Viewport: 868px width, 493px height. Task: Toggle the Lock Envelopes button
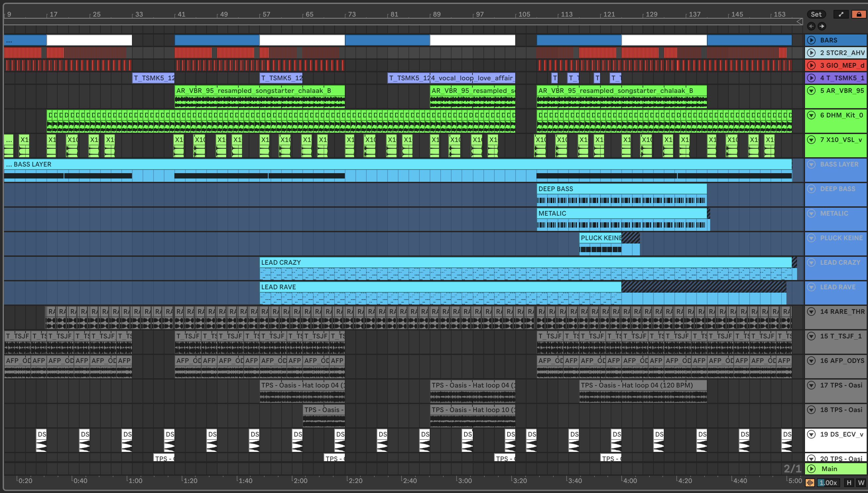pyautogui.click(x=858, y=14)
